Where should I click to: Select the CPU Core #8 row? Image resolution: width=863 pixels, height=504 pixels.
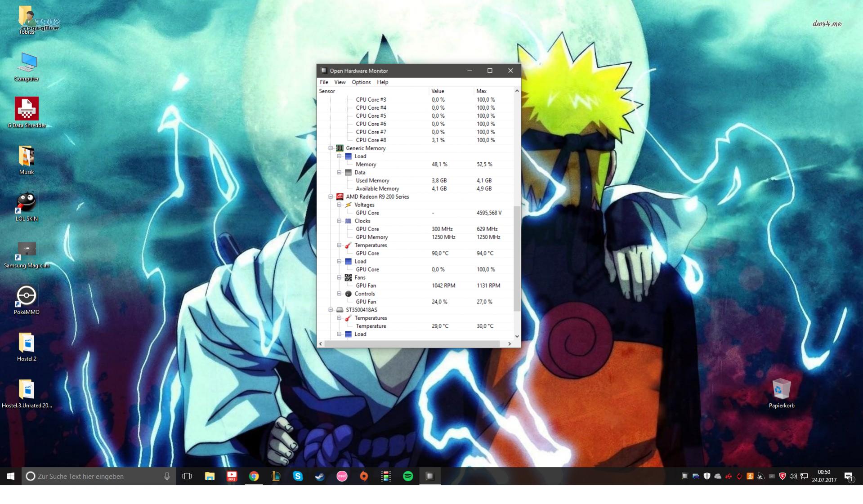point(415,140)
